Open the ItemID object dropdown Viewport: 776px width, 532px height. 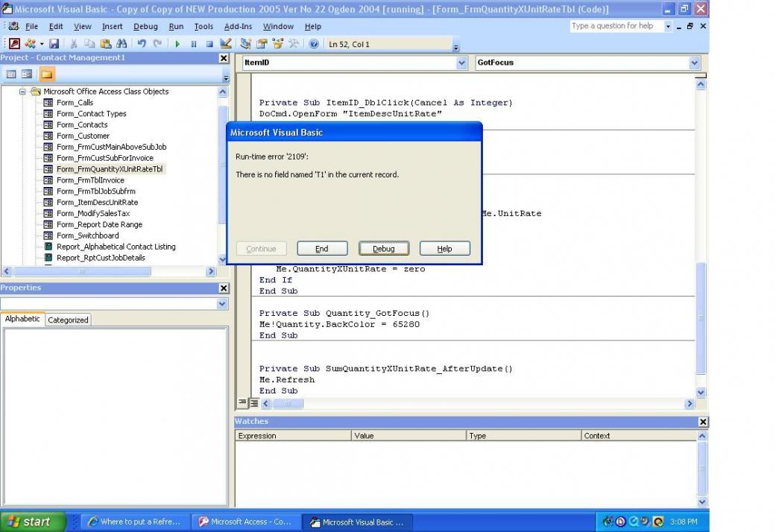click(461, 63)
